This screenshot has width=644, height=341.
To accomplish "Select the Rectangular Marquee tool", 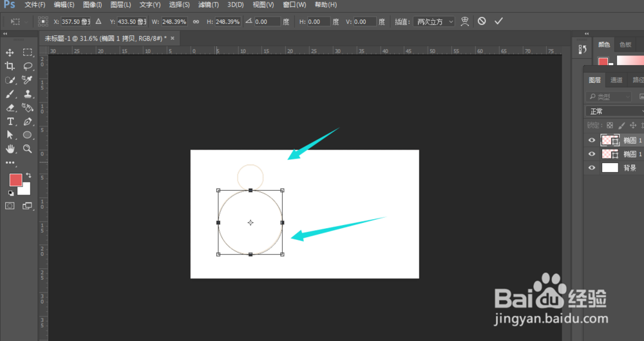I will [x=28, y=52].
